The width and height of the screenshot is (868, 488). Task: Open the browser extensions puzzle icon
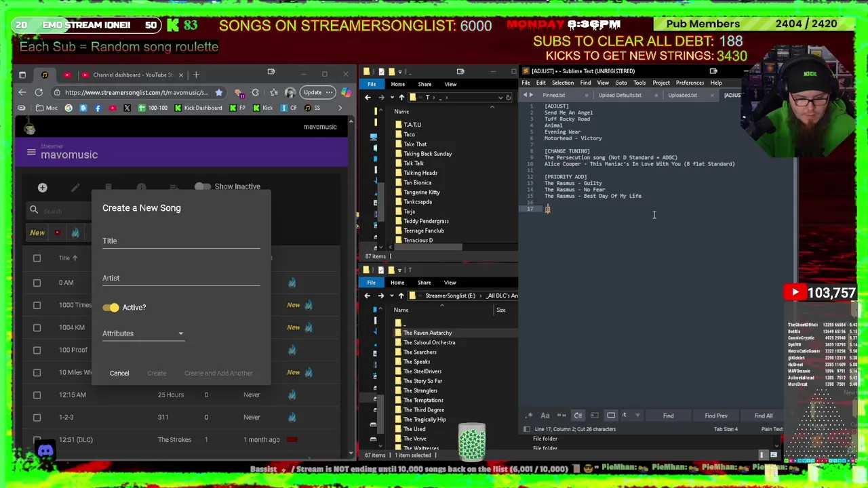pos(255,92)
